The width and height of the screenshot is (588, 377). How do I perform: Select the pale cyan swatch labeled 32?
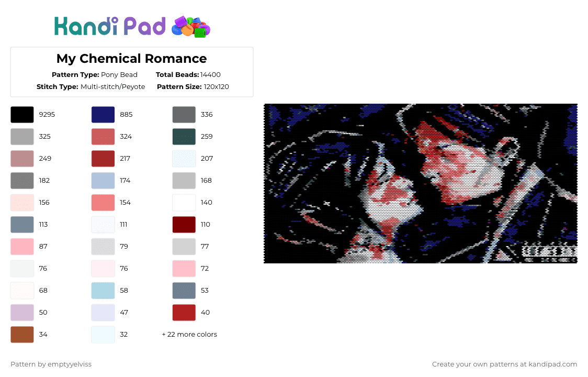(103, 335)
